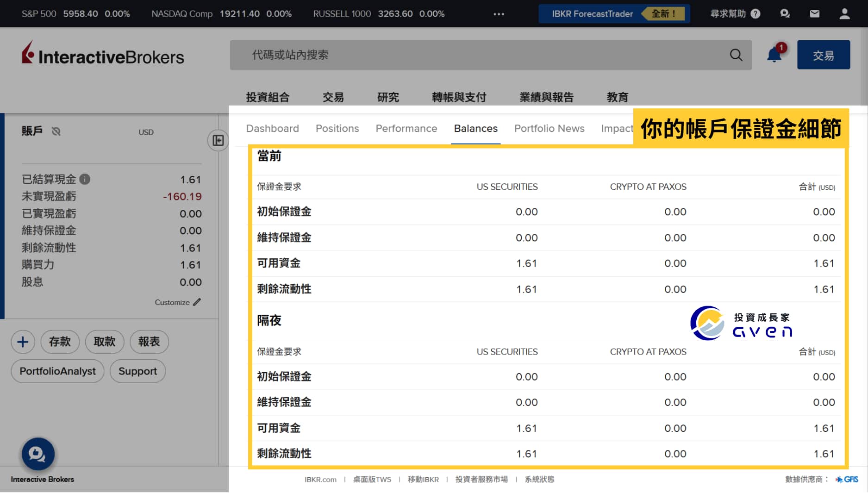868x493 pixels.
Task: Switch to the Portfolio News tab
Action: [x=549, y=128]
